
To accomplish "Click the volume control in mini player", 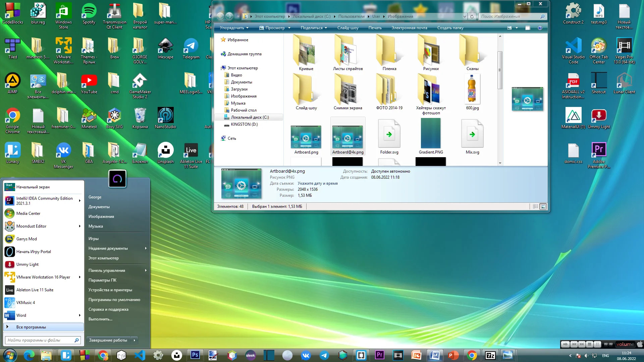I will coord(625,344).
